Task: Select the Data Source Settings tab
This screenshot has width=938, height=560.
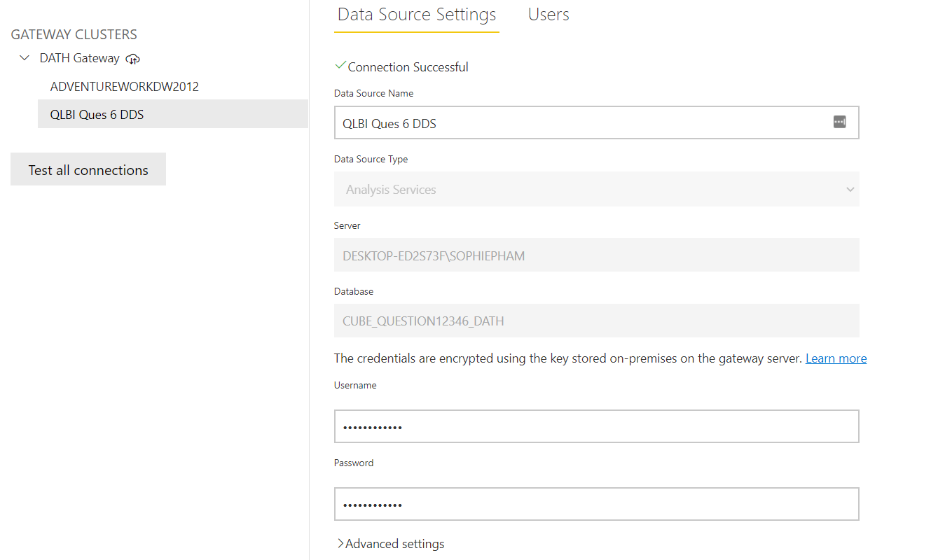Action: pos(417,15)
